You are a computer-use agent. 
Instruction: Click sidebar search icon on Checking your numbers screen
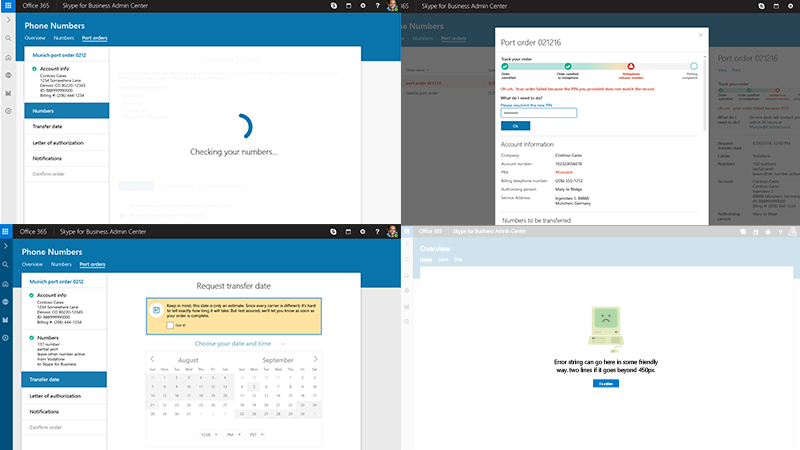click(8, 38)
